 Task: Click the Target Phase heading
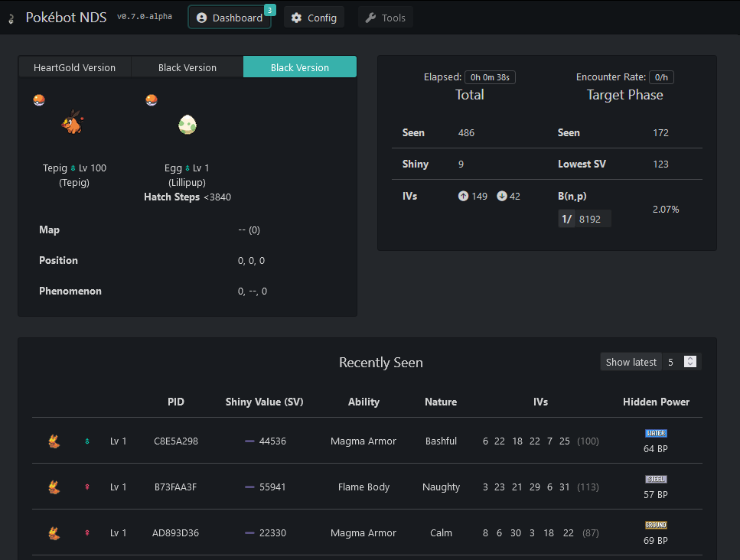click(625, 95)
